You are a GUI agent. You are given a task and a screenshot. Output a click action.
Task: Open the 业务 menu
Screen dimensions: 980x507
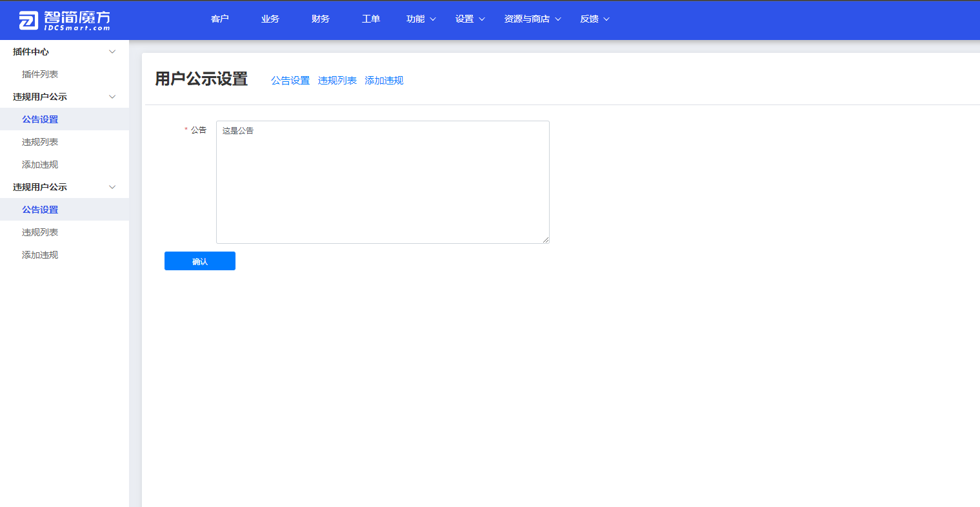click(x=270, y=19)
